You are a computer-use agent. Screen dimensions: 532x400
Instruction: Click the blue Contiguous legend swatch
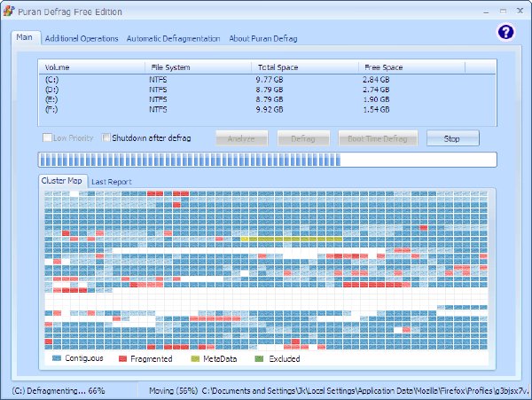(57, 358)
